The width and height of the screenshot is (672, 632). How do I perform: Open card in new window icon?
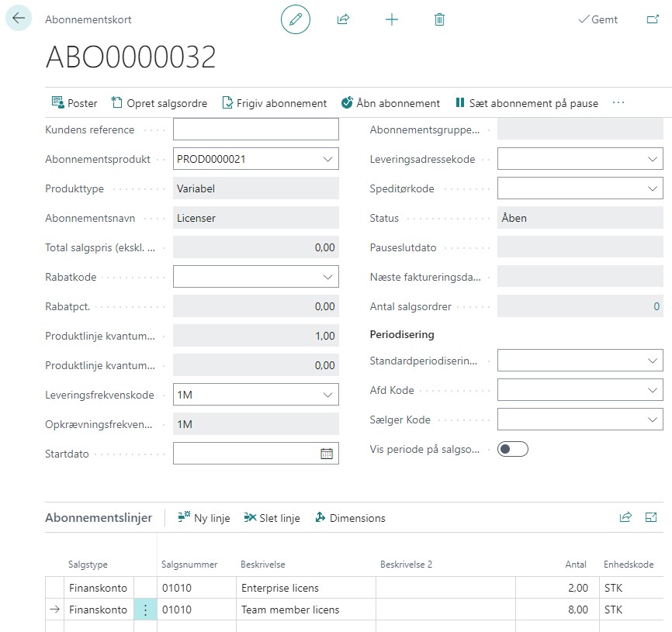point(652,19)
